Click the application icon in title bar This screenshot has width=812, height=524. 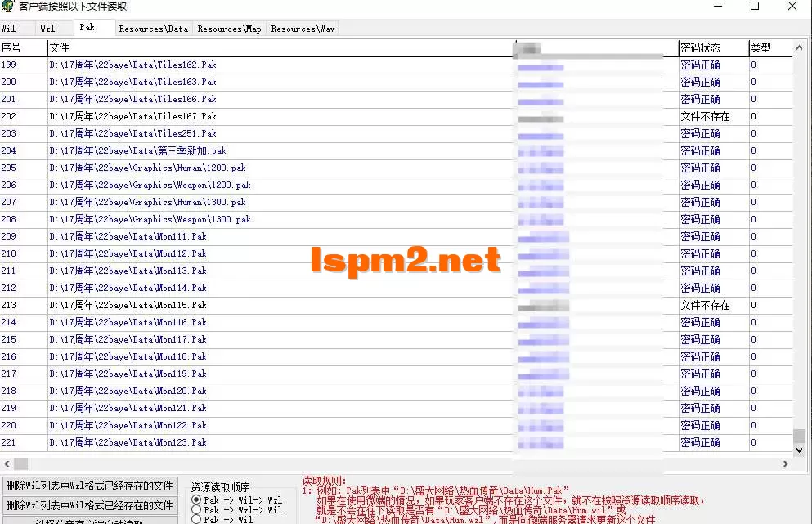(7, 7)
